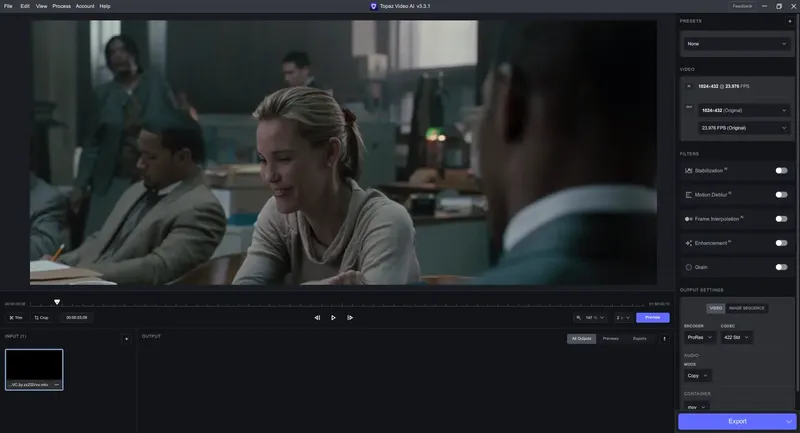Viewport: 800px width, 433px height.
Task: Open the Presets dropdown showing None
Action: click(x=737, y=44)
